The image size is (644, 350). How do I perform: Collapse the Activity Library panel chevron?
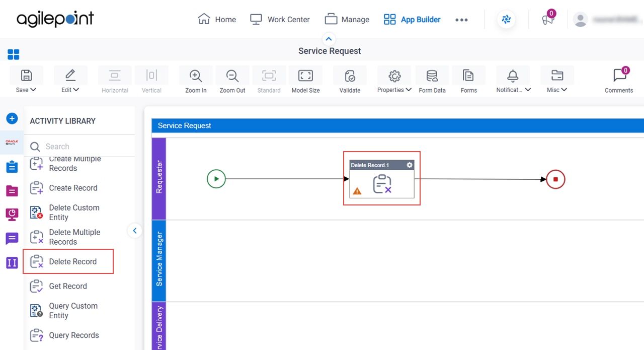pyautogui.click(x=134, y=231)
